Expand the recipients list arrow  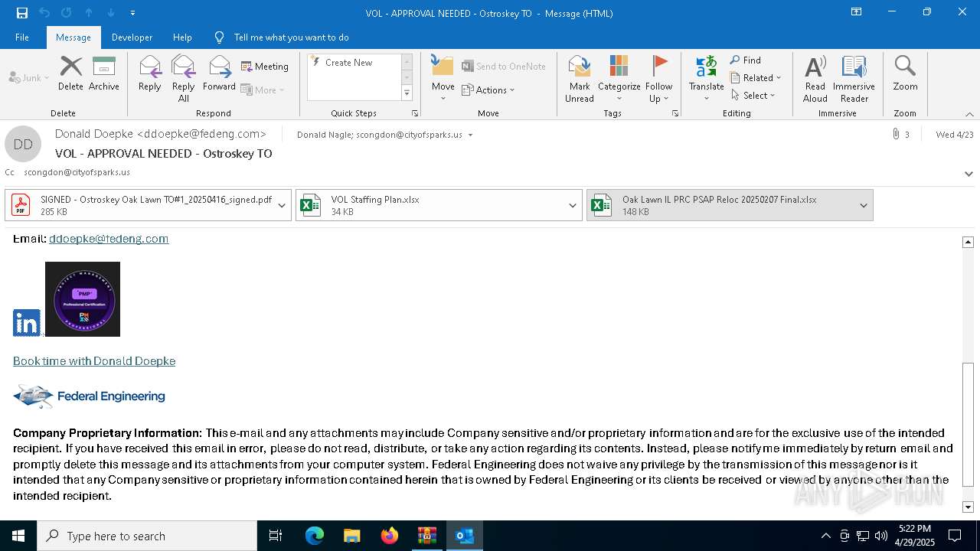pos(470,135)
